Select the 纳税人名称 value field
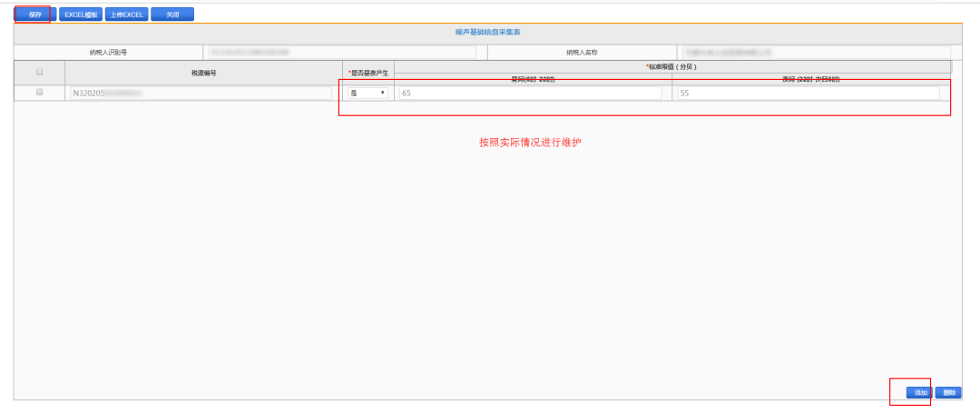 [817, 52]
